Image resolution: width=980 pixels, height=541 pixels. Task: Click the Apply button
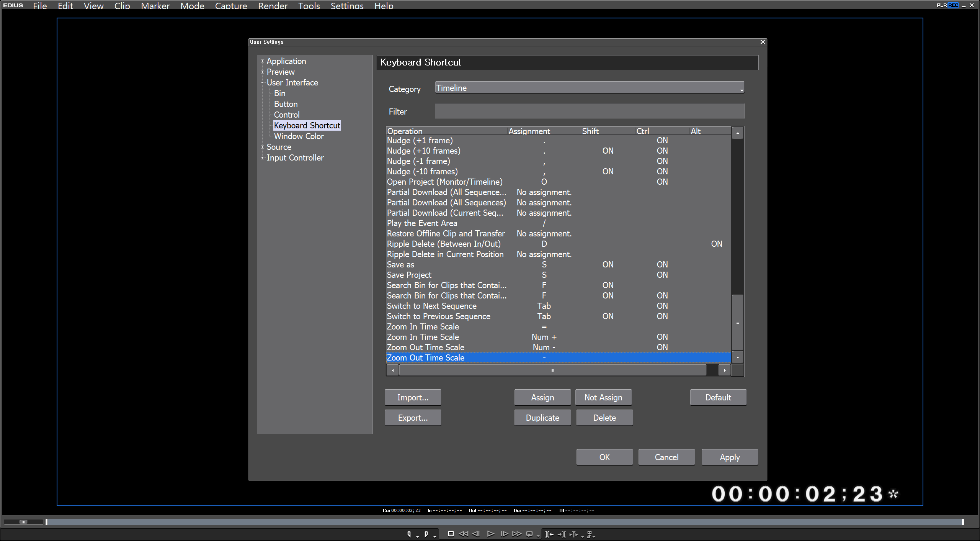[x=730, y=457]
